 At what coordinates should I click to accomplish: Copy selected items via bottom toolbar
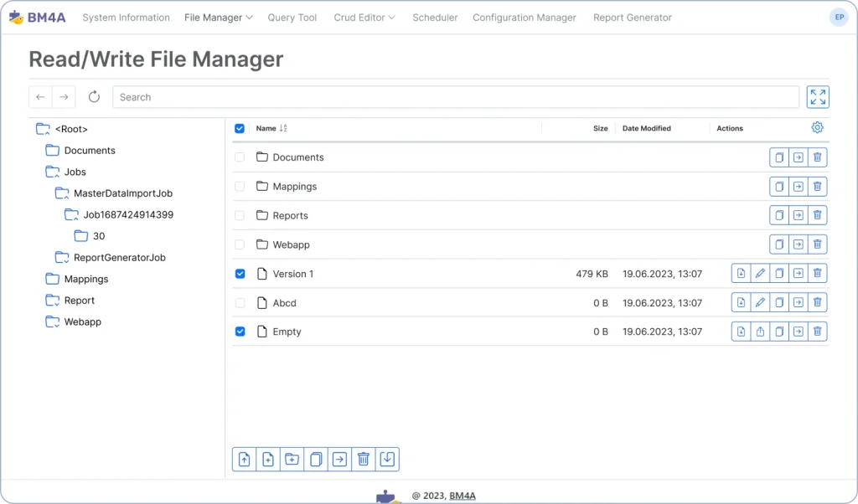316,459
